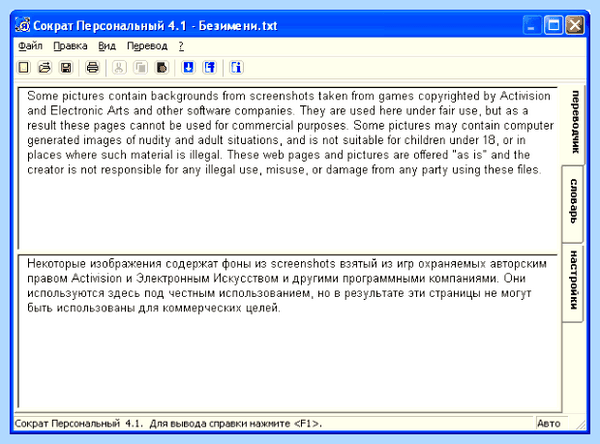This screenshot has width=600, height=444.
Task: Click the Cut scissors icon
Action: 119,68
